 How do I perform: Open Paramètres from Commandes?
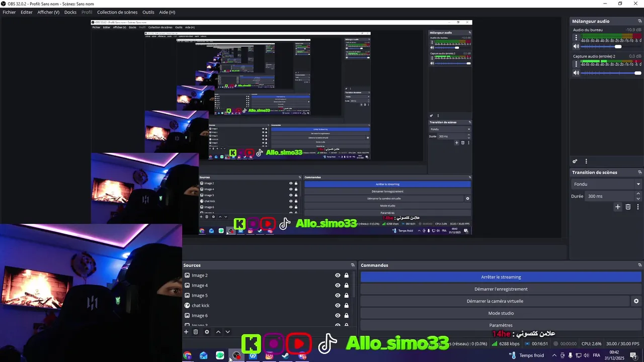click(501, 325)
